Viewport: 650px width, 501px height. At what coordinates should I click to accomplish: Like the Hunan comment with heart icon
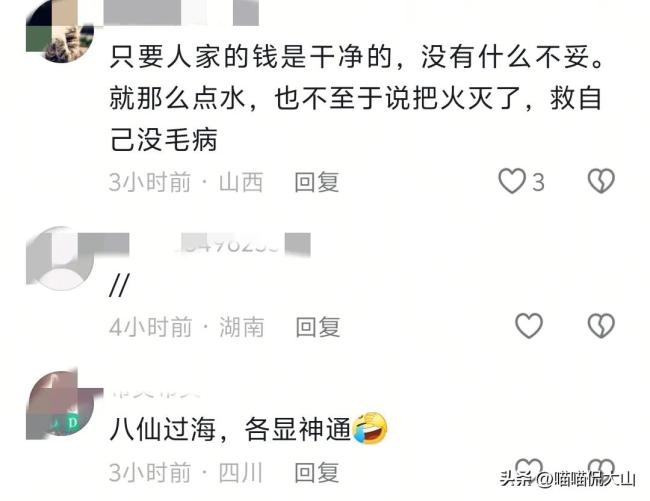(529, 326)
